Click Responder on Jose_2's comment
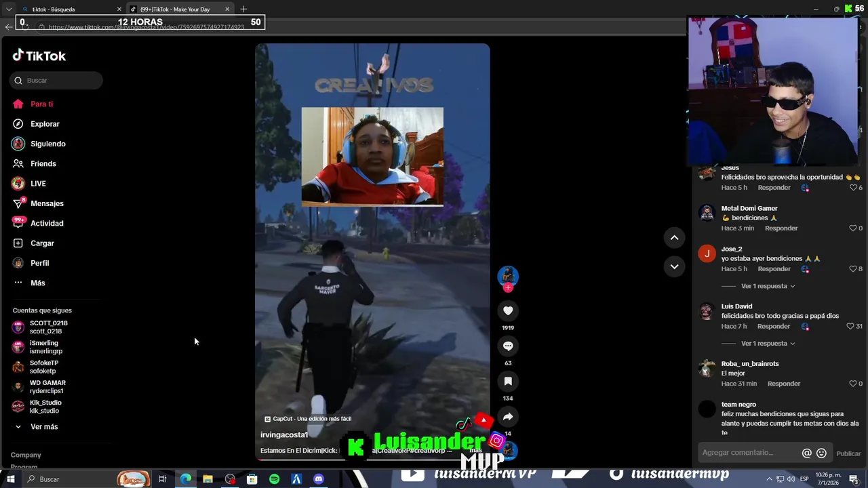This screenshot has width=868, height=488. [774, 269]
